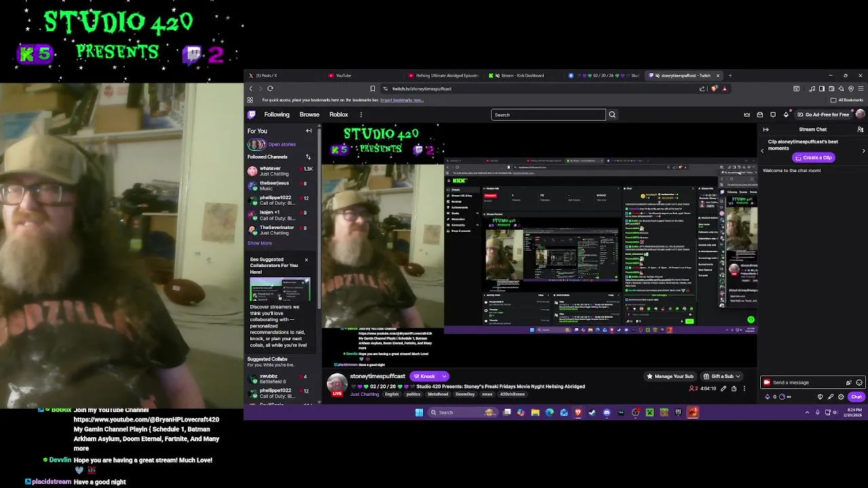Click the Gift a Sub button
Screen dimensions: 868x488
pos(722,376)
